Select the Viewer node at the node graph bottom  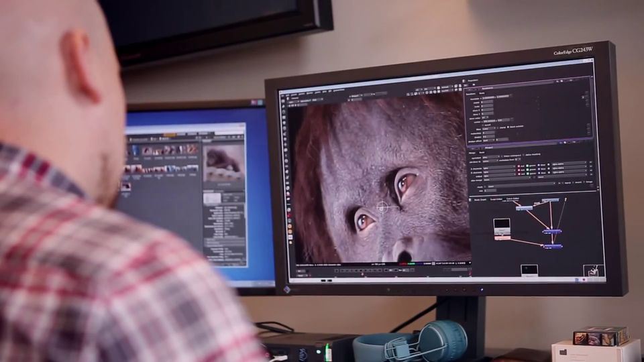pos(529,269)
